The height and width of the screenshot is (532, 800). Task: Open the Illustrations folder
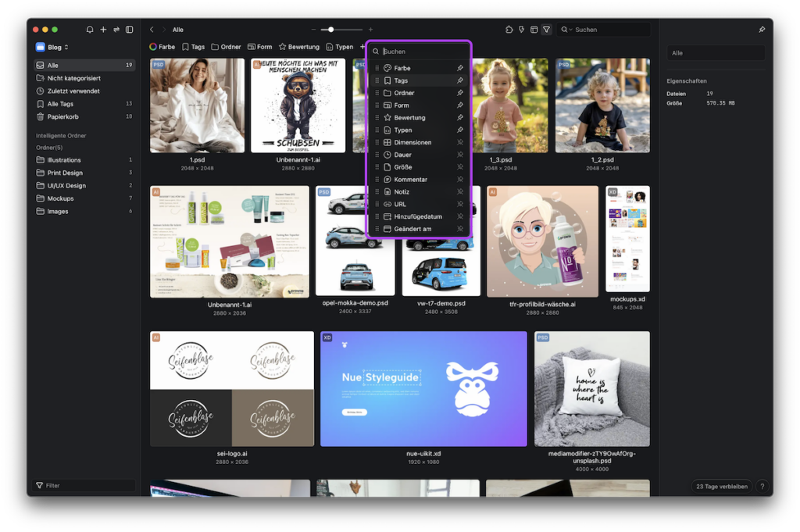pos(84,160)
